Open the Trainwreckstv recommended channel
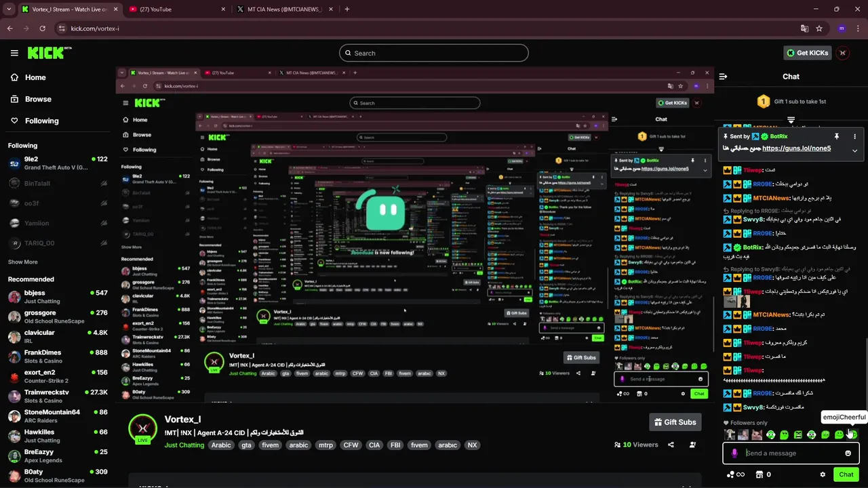Image resolution: width=868 pixels, height=488 pixels. point(58,396)
